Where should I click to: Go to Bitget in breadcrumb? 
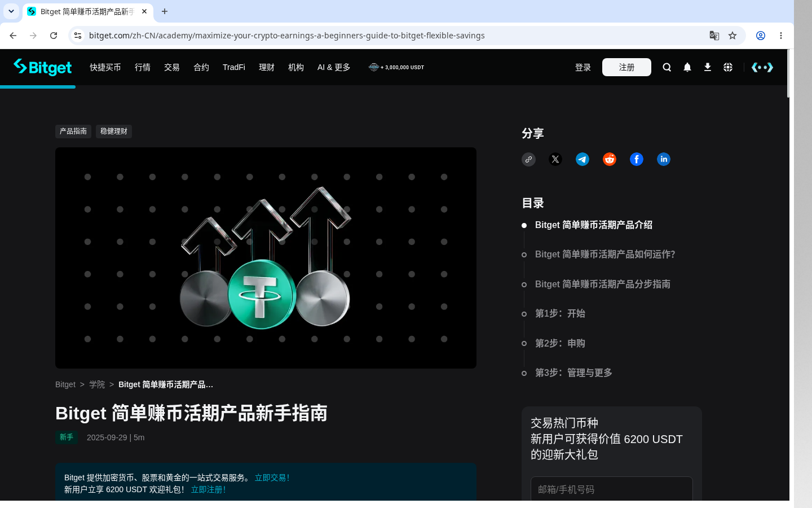pyautogui.click(x=65, y=384)
